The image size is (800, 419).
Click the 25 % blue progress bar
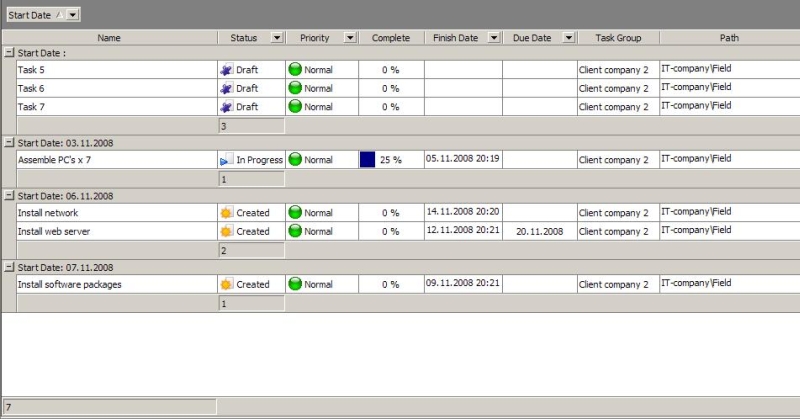(367, 159)
